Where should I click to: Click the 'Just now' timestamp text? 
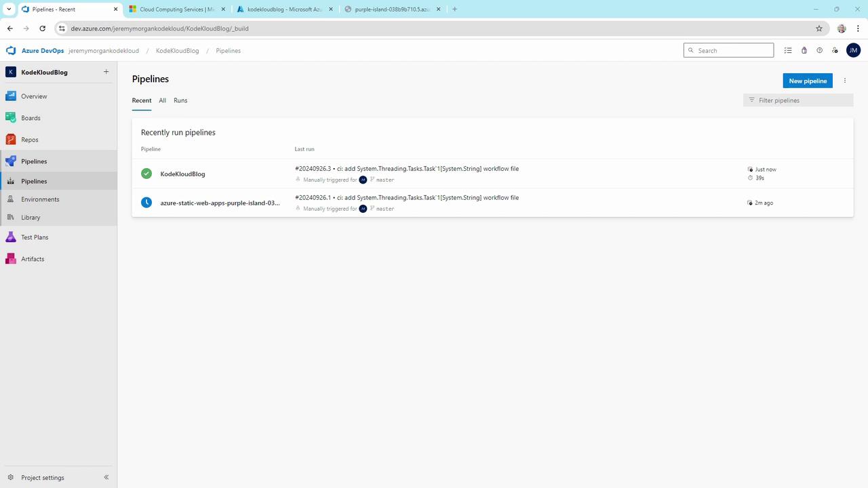click(766, 169)
